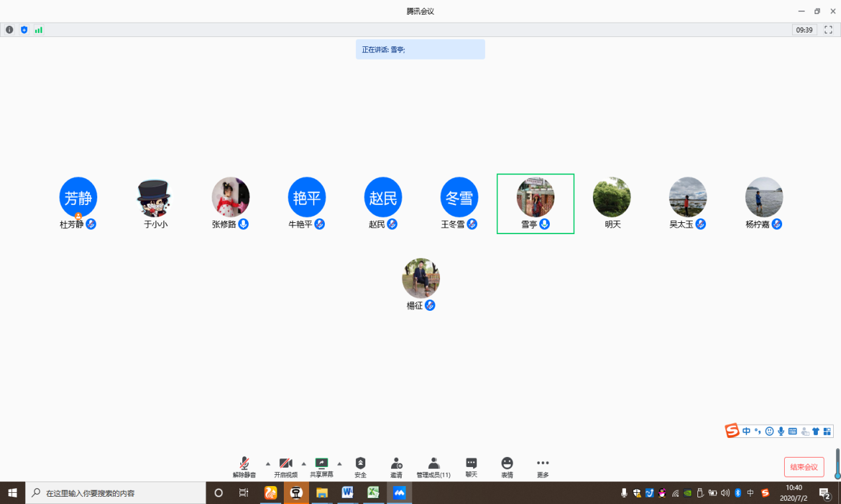This screenshot has height=504, width=841.
Task: Select 赵民 blue avatar
Action: [x=383, y=196]
